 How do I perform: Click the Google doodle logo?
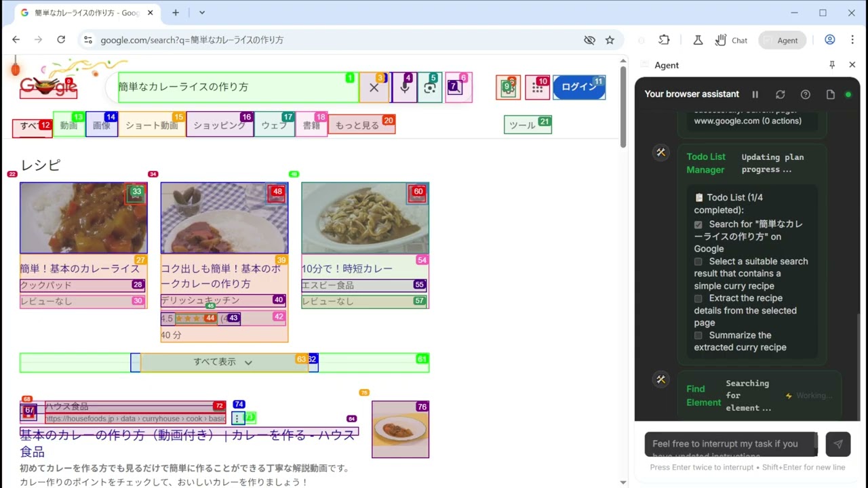tap(48, 85)
